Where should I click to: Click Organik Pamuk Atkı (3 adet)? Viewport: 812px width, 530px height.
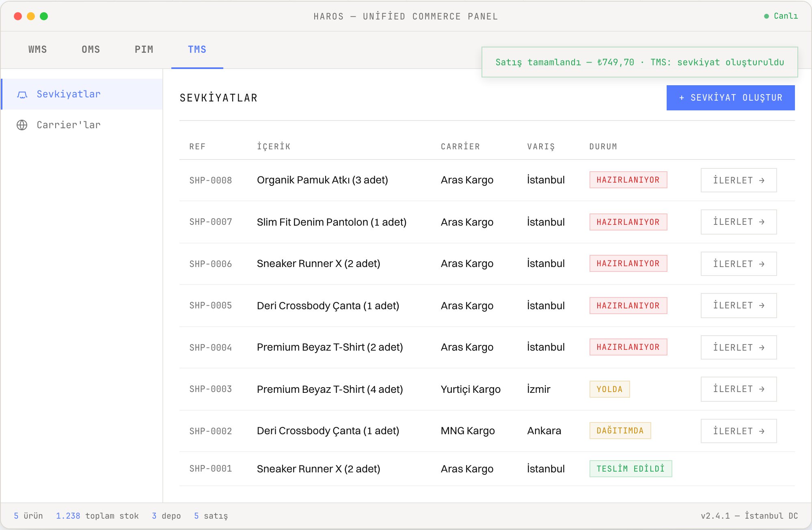pos(322,180)
